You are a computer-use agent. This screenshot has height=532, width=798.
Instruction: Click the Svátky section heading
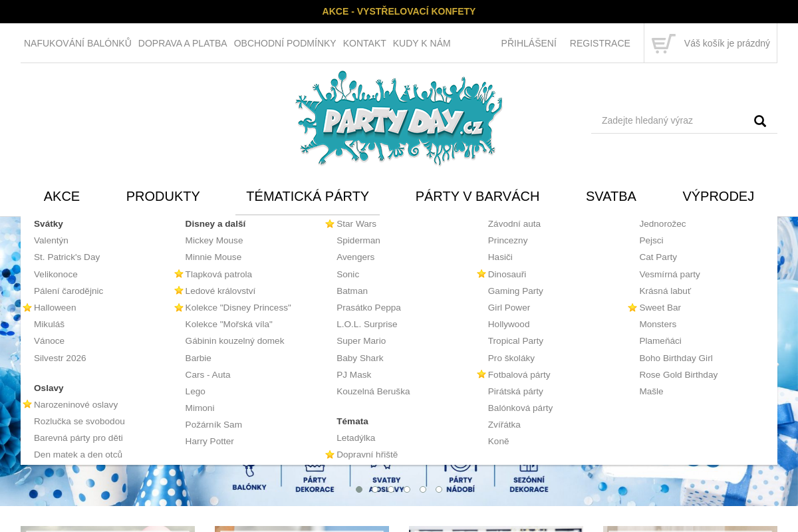(49, 223)
